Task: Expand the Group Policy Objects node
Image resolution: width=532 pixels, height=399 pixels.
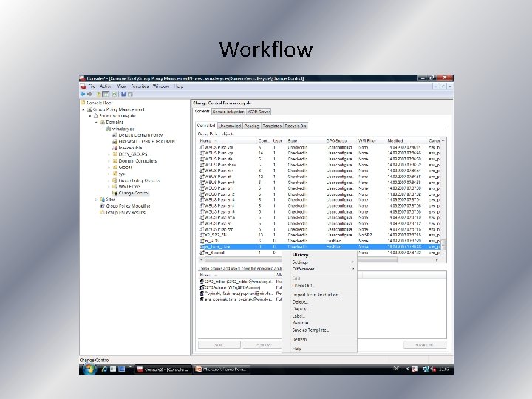Action: coord(109,180)
